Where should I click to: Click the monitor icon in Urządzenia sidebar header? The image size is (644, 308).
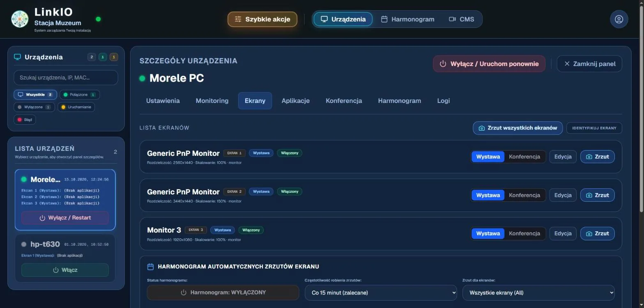17,57
